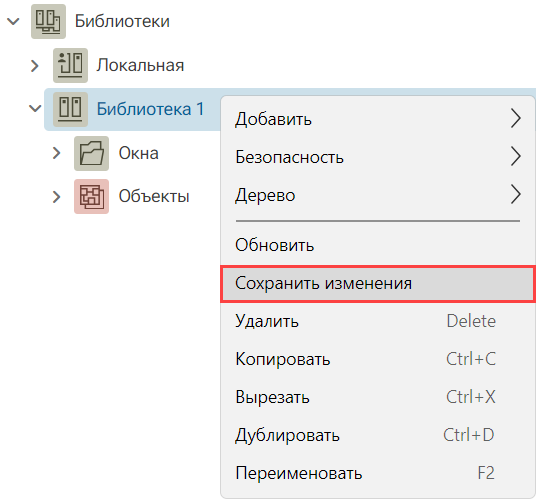Click the Окна folder icon

(92, 153)
